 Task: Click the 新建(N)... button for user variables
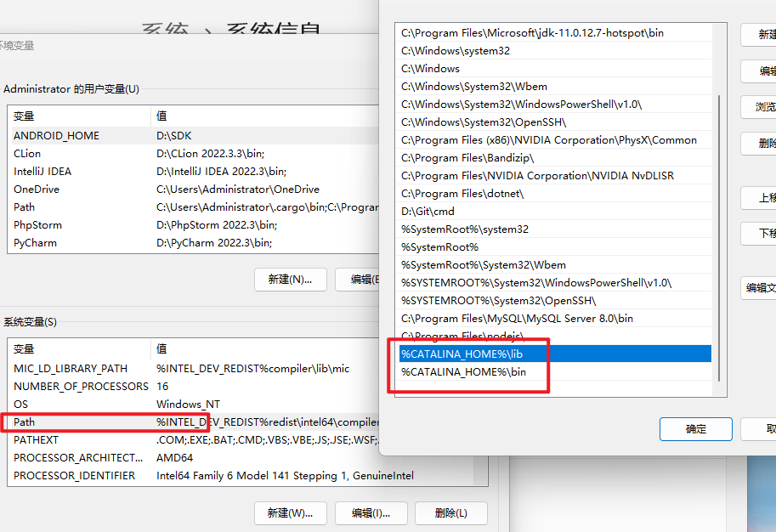289,279
